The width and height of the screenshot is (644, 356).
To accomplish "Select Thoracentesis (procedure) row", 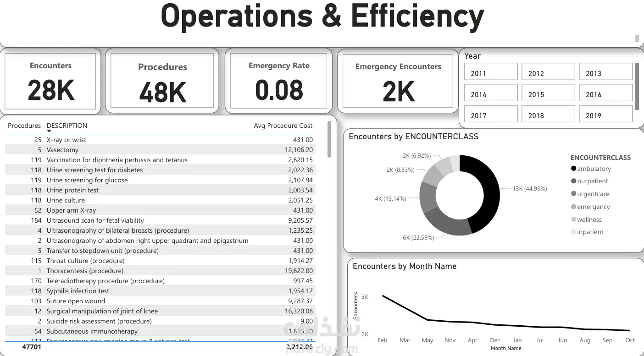I will pos(160,271).
